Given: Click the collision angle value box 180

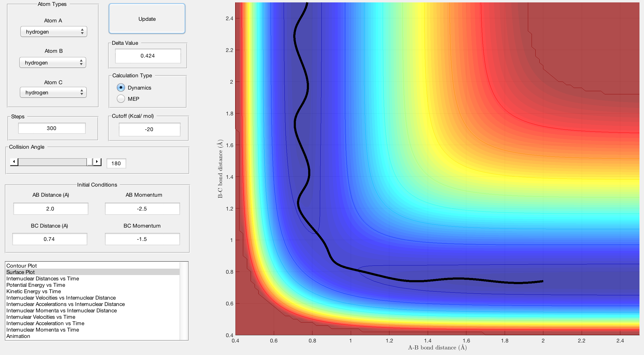Looking at the screenshot, I should click(x=116, y=163).
